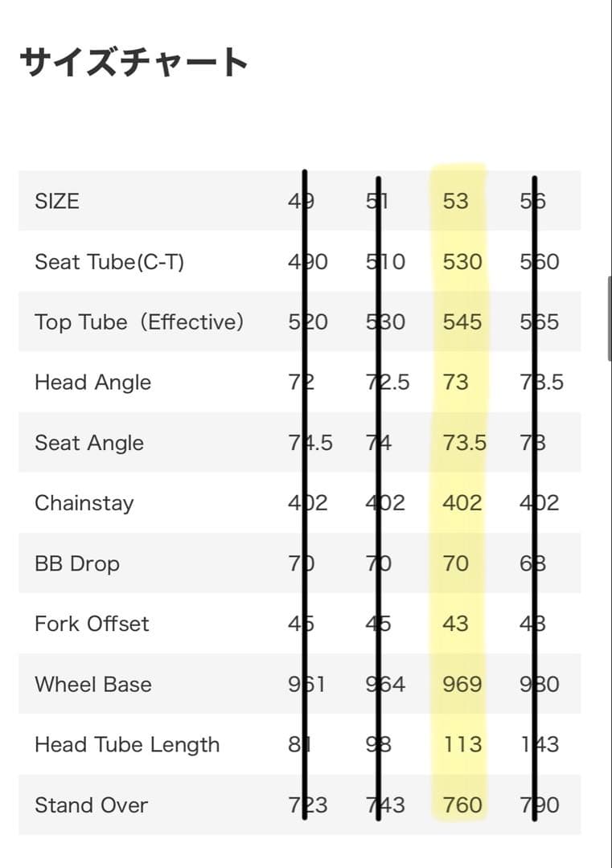This screenshot has width=612, height=868.
Task: Click the 530 seat tube value
Action: point(462,261)
